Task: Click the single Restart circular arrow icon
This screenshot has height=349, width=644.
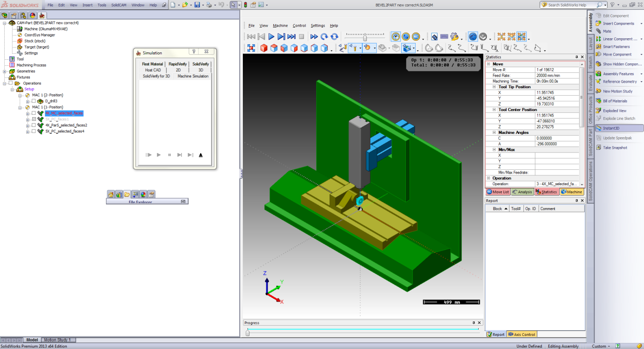Action: point(324,36)
